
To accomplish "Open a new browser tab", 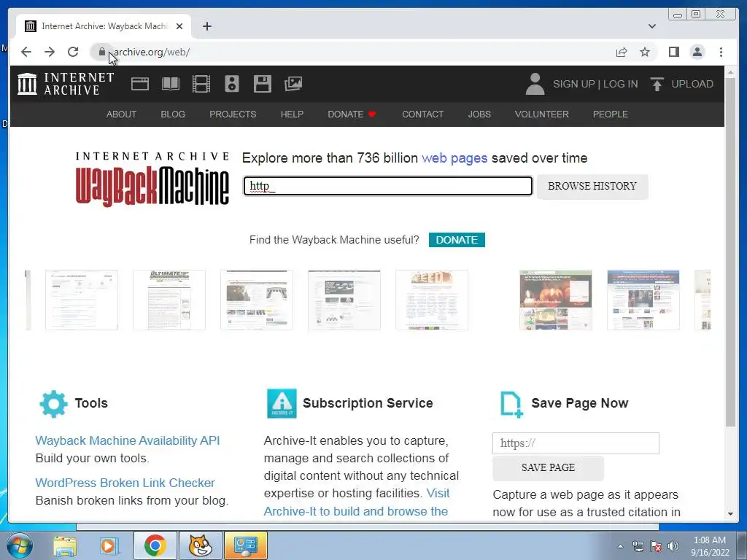I will coord(206,26).
